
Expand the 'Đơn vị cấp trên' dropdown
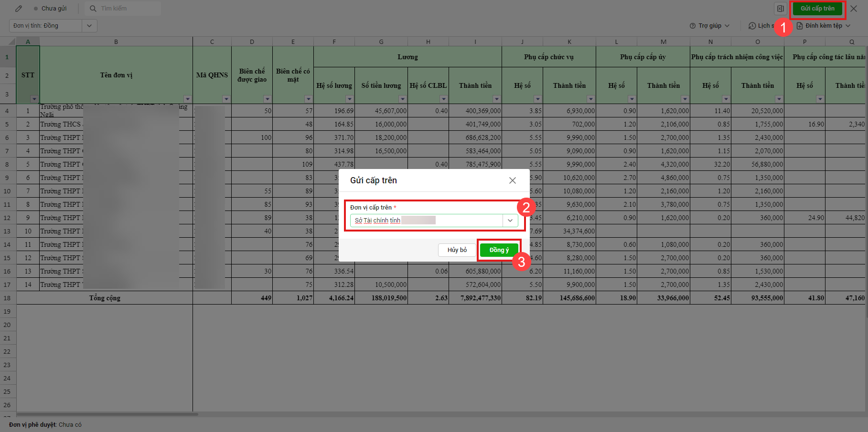click(510, 221)
